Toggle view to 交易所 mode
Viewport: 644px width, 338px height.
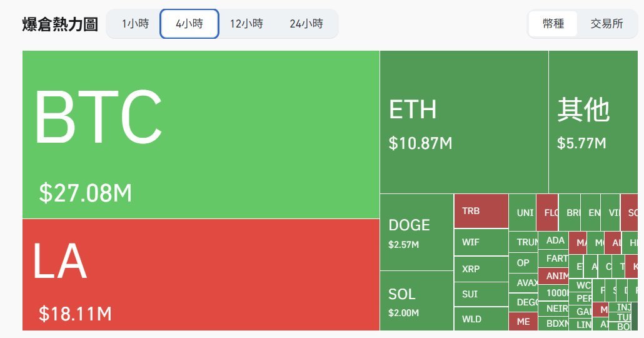(x=606, y=24)
